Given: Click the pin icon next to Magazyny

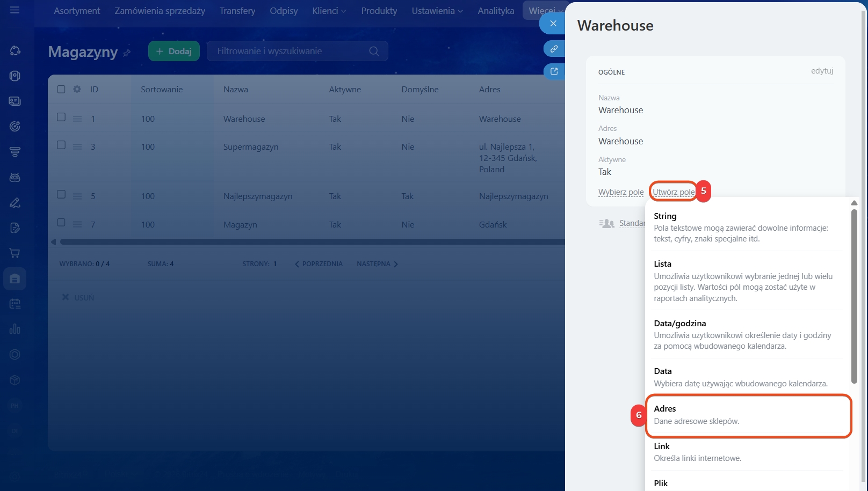Looking at the screenshot, I should (x=127, y=53).
